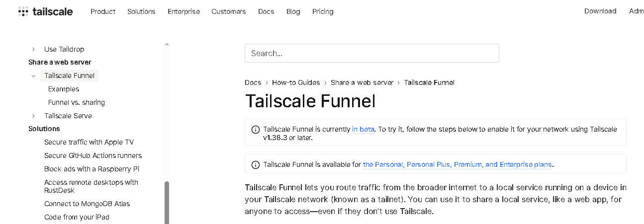
Task: Click the info icon beside plans notice
Action: (x=255, y=165)
